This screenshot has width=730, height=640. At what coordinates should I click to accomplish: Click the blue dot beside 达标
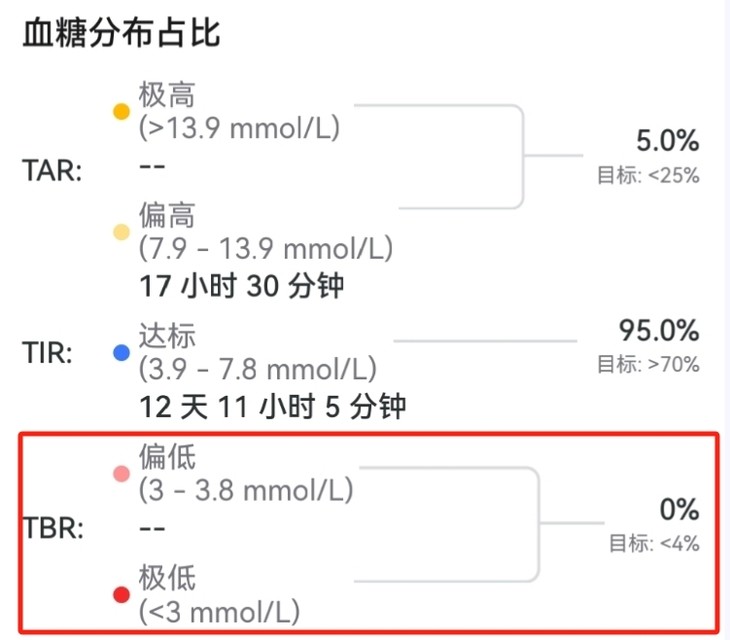pyautogui.click(x=121, y=352)
